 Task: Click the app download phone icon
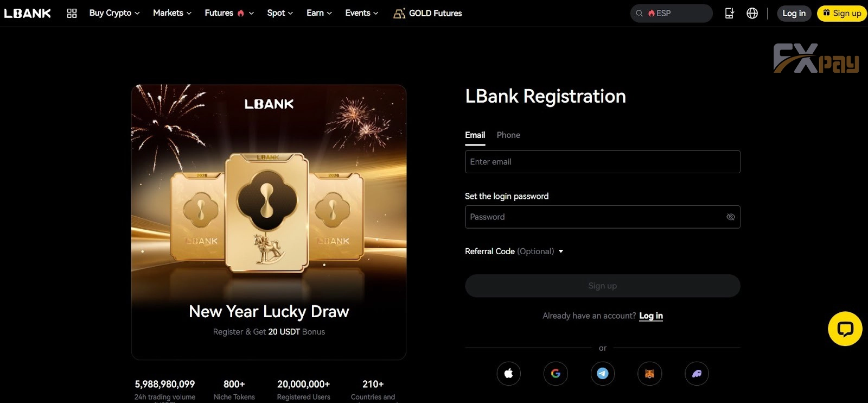[x=729, y=13]
